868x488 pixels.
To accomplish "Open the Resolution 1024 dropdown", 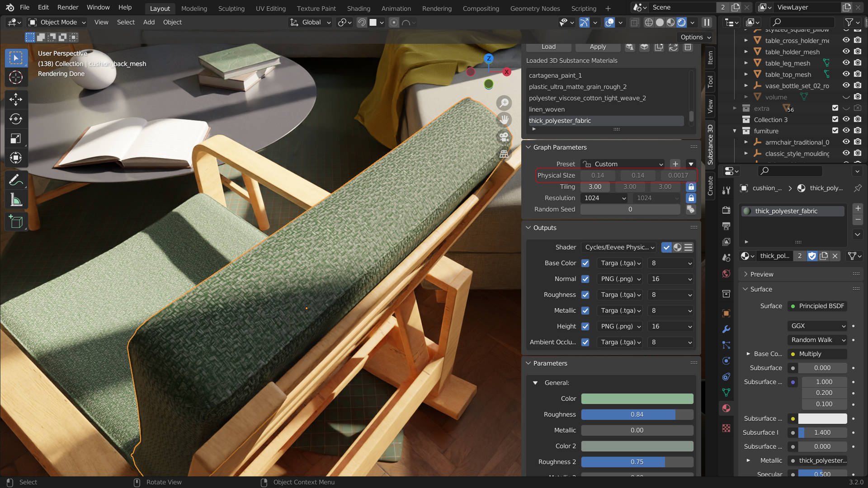I will tap(604, 198).
